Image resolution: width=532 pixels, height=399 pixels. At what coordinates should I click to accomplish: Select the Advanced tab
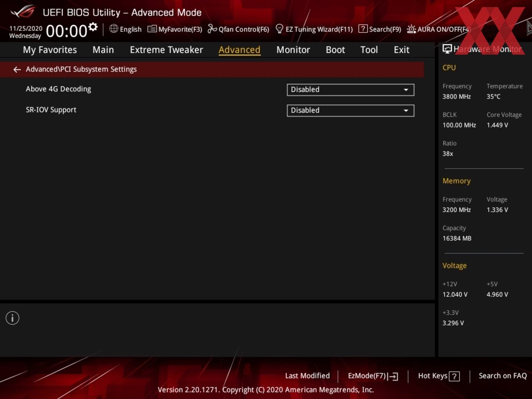239,50
